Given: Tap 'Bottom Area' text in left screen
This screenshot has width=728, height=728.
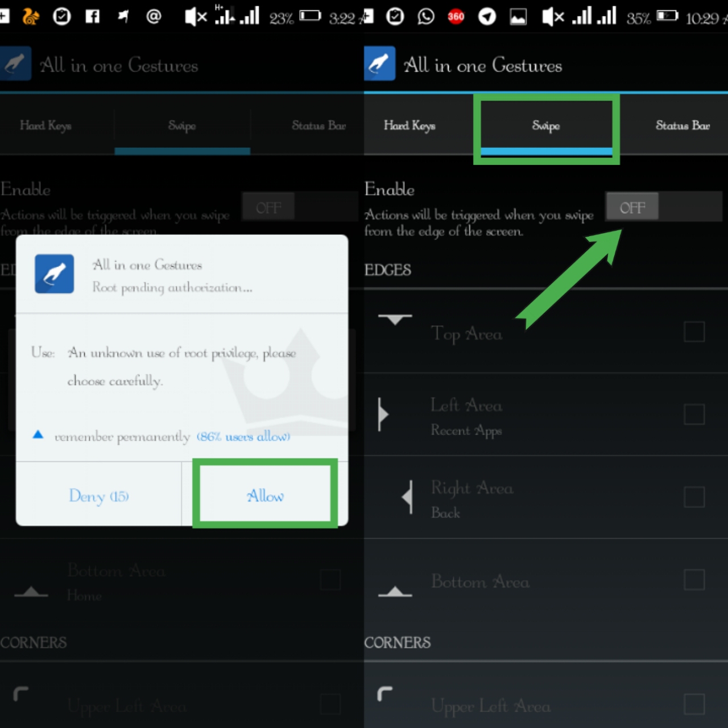Looking at the screenshot, I should click(116, 570).
